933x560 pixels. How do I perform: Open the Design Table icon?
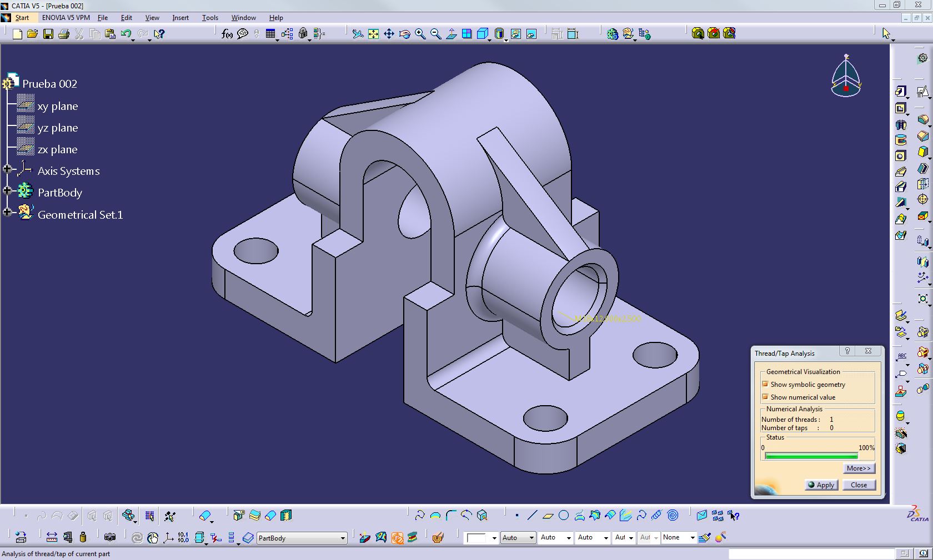click(x=270, y=34)
